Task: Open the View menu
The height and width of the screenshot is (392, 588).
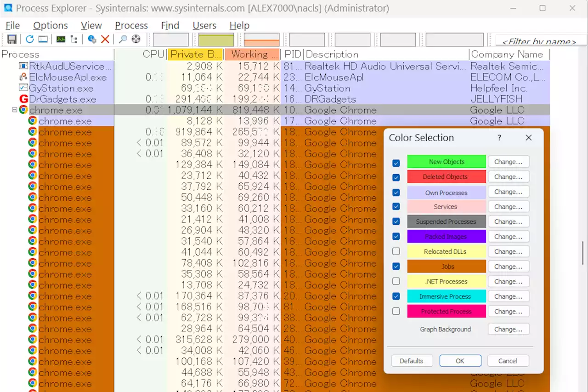Action: coord(91,25)
